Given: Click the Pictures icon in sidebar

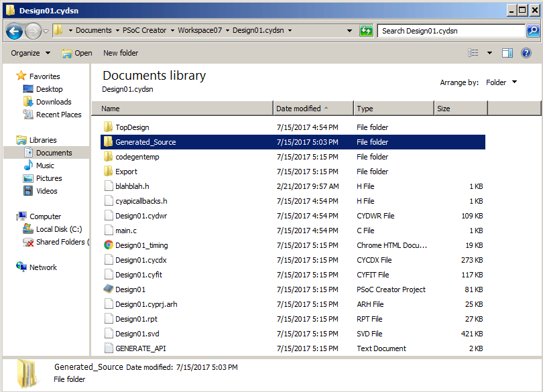Looking at the screenshot, I should pyautogui.click(x=28, y=178).
